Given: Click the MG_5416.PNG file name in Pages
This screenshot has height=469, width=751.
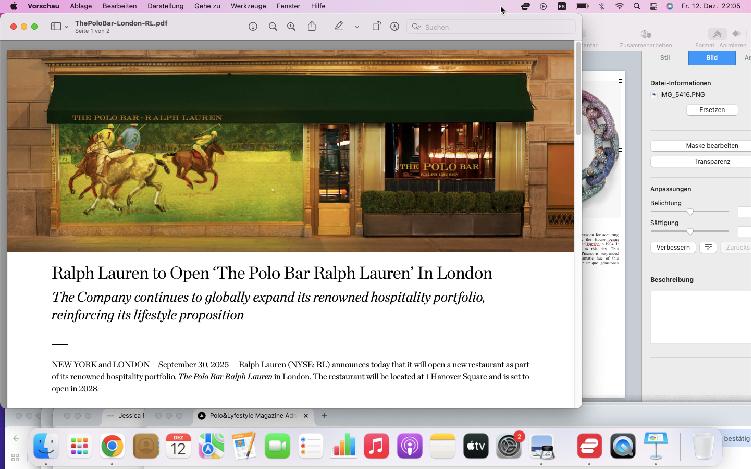Looking at the screenshot, I should (x=683, y=95).
